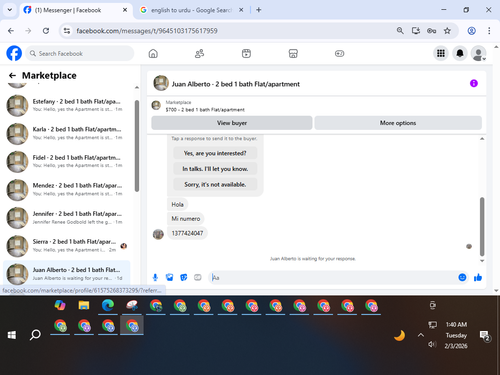Viewport: 500px width, 375px height.
Task: Open the saved passwords key icon
Action: pyautogui.click(x=431, y=31)
